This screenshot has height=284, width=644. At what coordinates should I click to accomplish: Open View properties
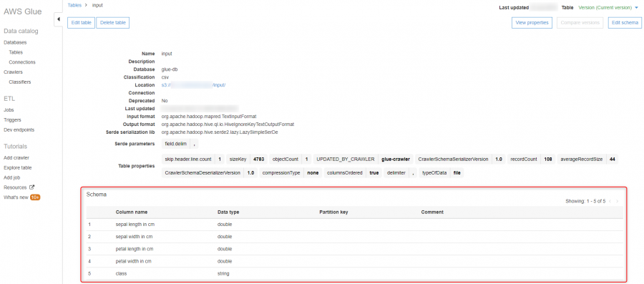[532, 23]
